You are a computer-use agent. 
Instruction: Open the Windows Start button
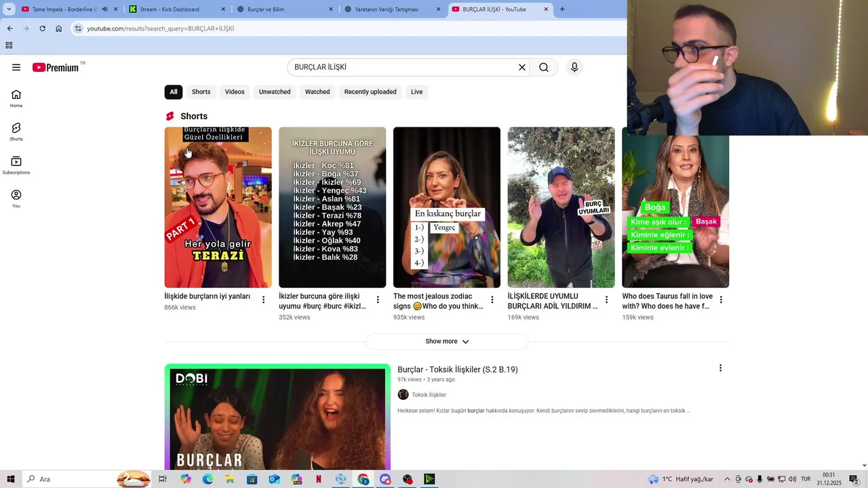pos(10,479)
